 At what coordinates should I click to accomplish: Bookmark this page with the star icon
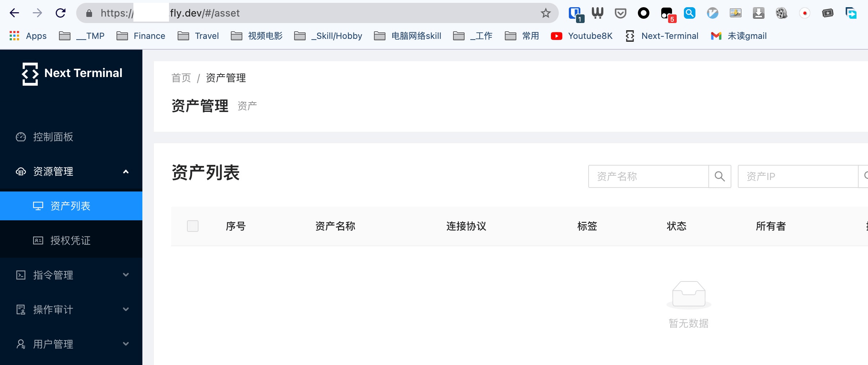(x=545, y=13)
